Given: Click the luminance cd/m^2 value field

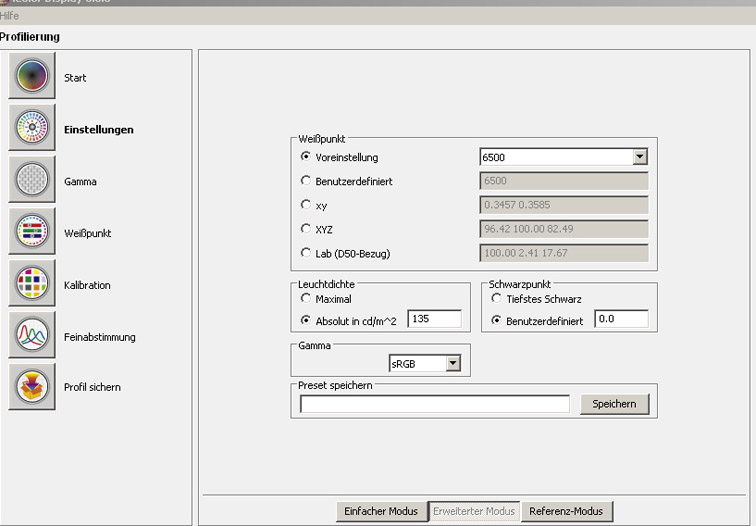Looking at the screenshot, I should [433, 319].
